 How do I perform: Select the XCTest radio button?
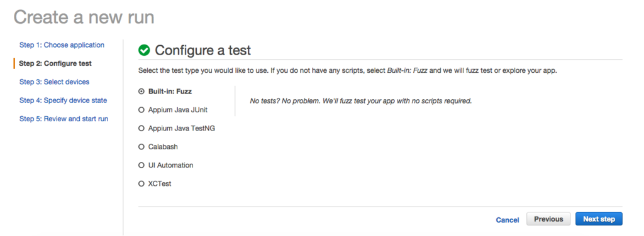tap(142, 184)
